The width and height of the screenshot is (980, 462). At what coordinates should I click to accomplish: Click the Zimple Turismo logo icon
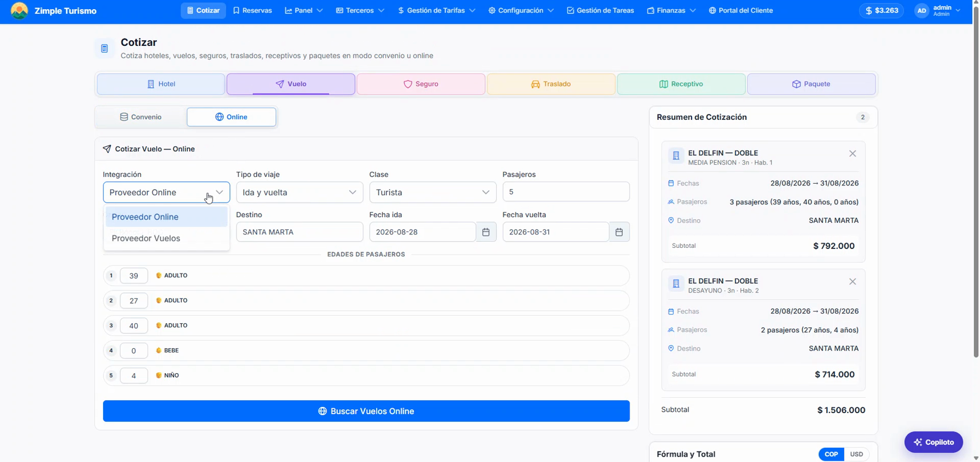tap(20, 10)
